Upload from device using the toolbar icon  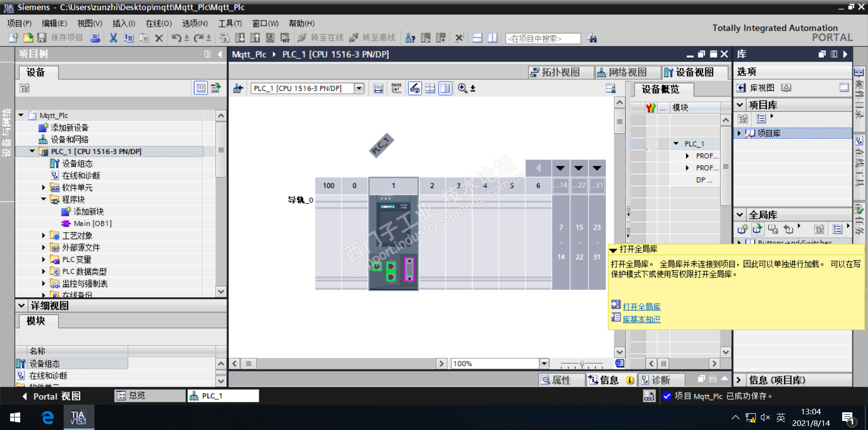(x=255, y=38)
